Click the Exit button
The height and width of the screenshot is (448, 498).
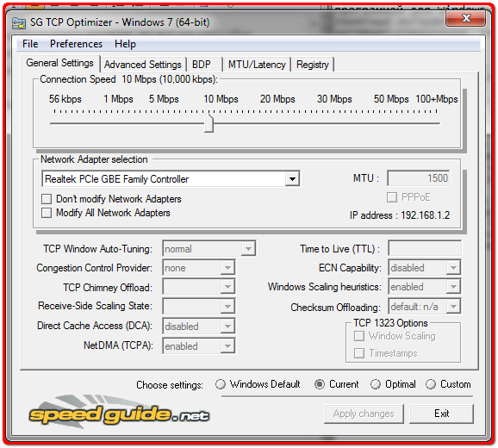pyautogui.click(x=441, y=414)
